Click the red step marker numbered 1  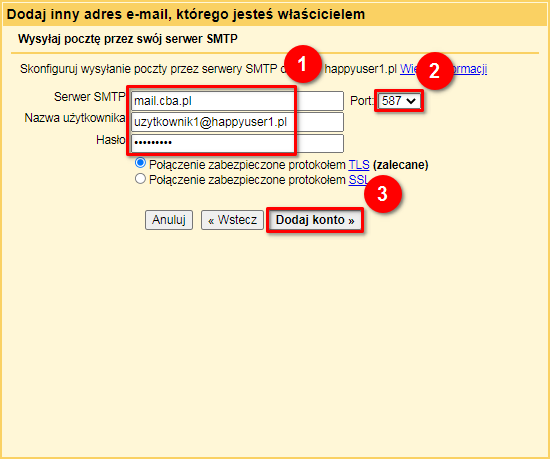point(303,64)
